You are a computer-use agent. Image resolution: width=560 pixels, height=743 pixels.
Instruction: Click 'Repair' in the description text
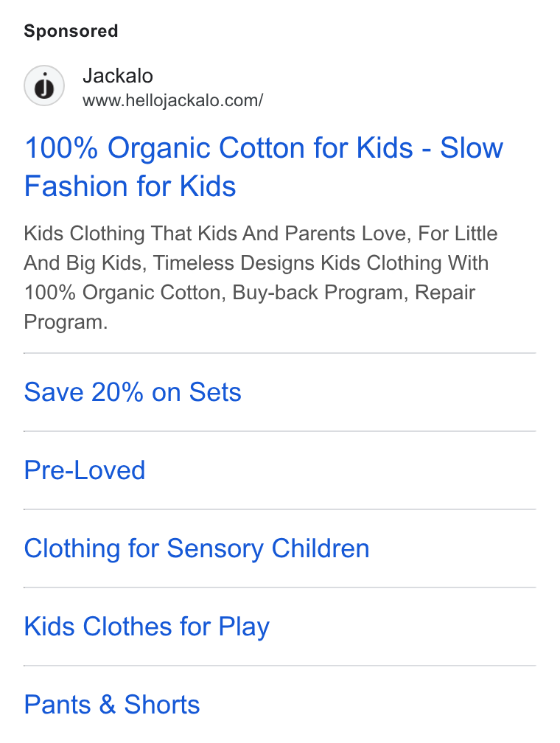pos(445,293)
